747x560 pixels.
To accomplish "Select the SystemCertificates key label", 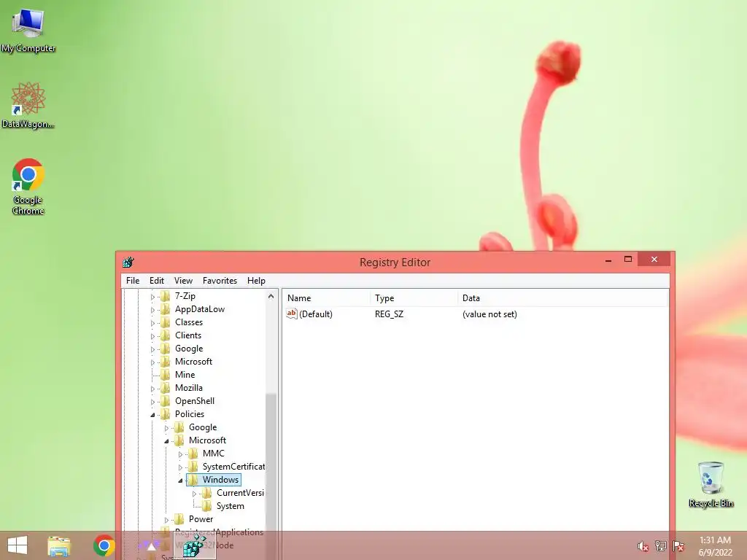I will (233, 466).
